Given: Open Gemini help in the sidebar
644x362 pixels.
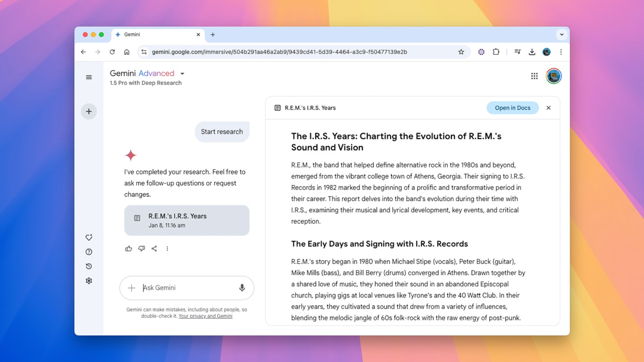Looking at the screenshot, I should pos(89,252).
